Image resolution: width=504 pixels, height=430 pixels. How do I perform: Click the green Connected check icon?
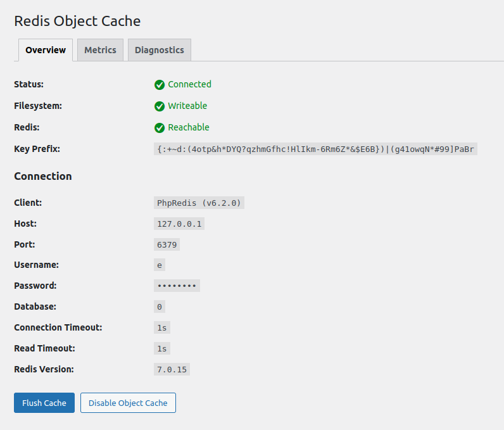tap(160, 85)
